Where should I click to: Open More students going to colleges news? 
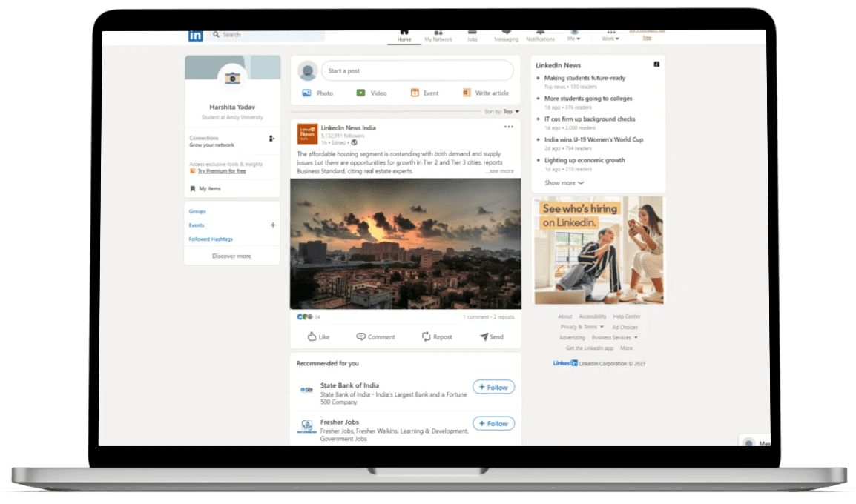[x=588, y=99]
